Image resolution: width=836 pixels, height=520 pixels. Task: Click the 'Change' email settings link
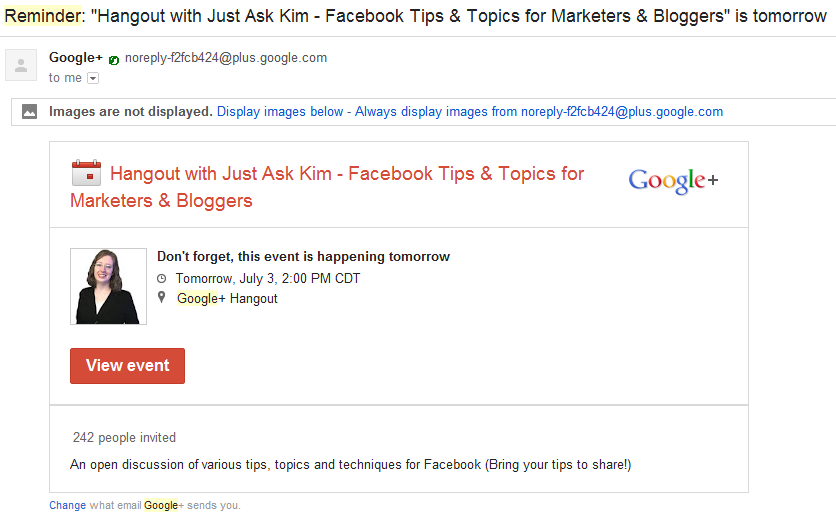(68, 505)
